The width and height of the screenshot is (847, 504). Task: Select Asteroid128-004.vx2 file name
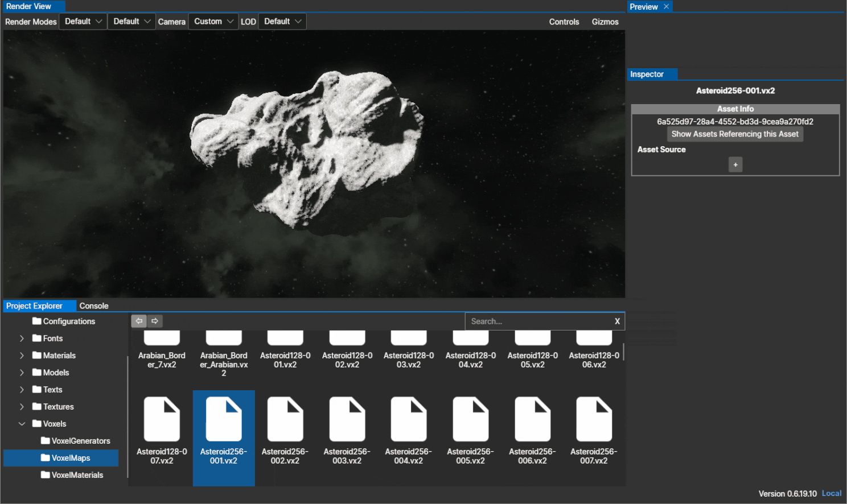(x=471, y=360)
